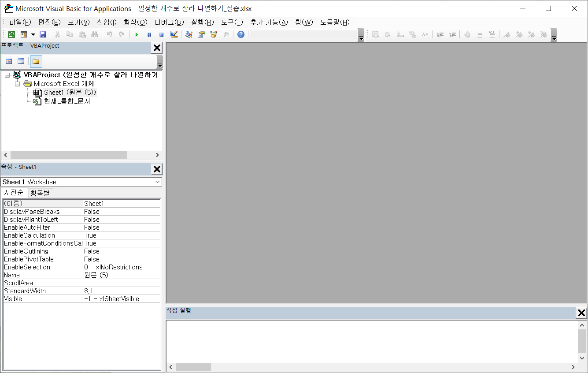
Task: Click the Insert UserForm icon
Action: point(24,34)
